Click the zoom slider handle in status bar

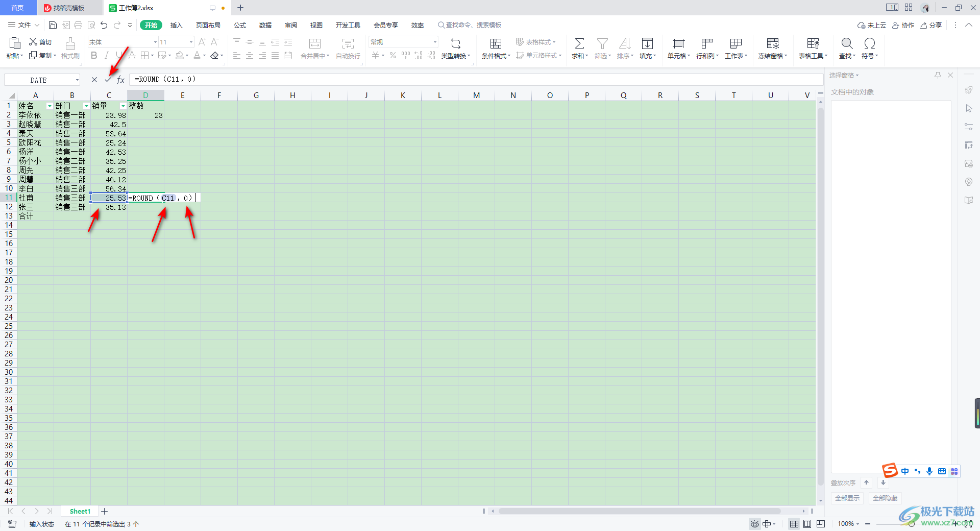coord(911,524)
